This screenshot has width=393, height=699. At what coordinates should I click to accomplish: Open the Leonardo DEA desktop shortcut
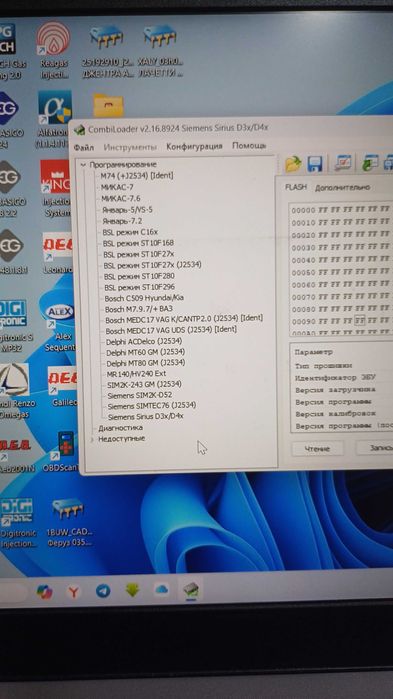[x=57, y=253]
